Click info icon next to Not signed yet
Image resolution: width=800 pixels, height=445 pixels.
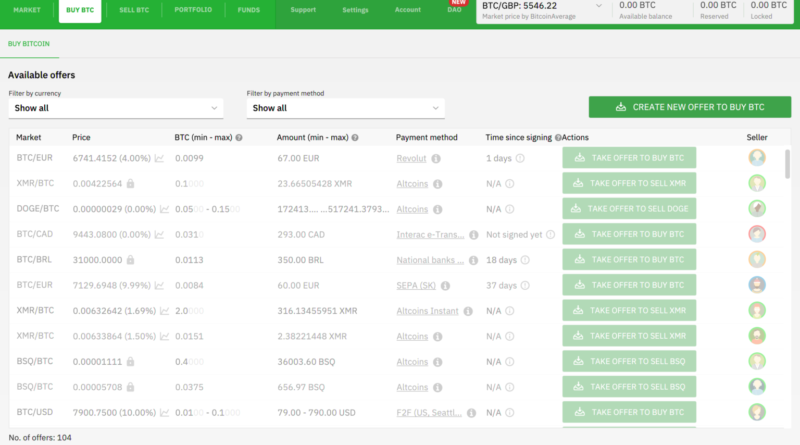click(x=551, y=235)
